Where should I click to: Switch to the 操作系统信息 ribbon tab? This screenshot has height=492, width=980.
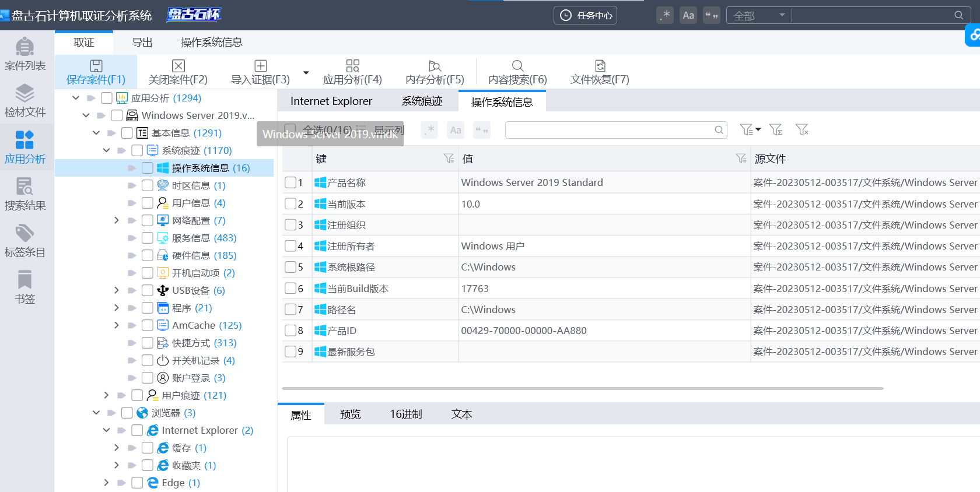click(212, 42)
